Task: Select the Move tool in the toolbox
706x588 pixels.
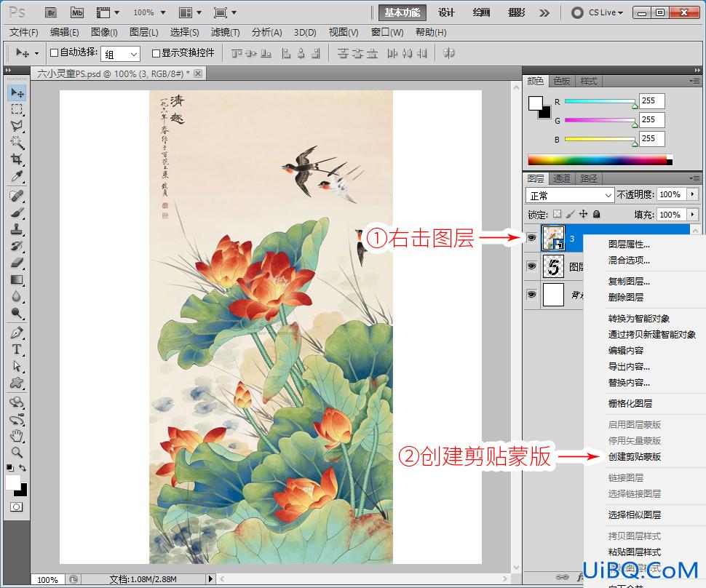Action: [x=17, y=92]
